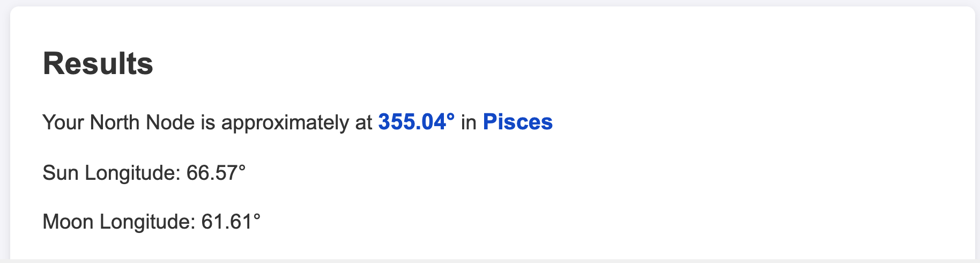Click the word "at" before 355.04°
The height and width of the screenshot is (263, 980).
tap(363, 122)
